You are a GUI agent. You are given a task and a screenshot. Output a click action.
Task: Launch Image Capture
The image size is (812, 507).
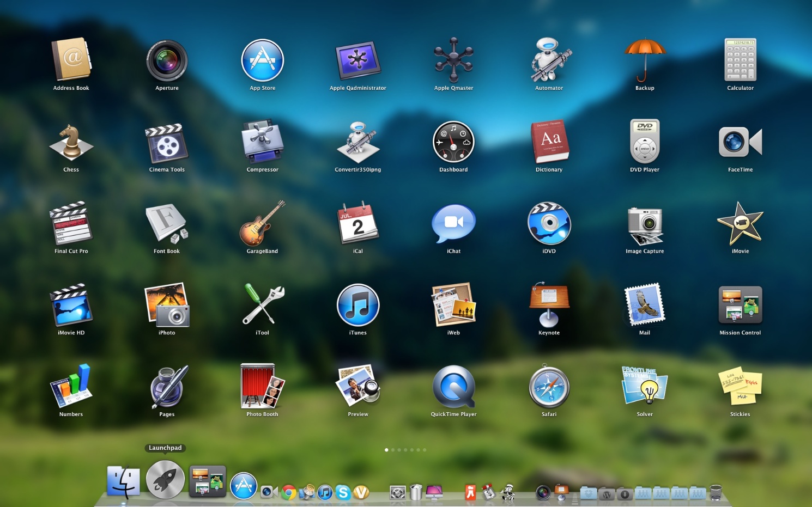click(645, 225)
